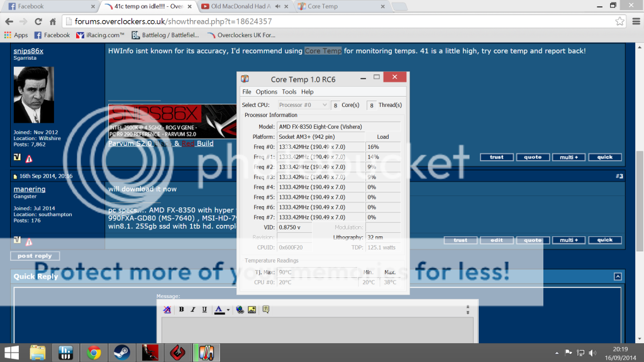
Task: Click the snips86x avatar picture
Action: 34,94
